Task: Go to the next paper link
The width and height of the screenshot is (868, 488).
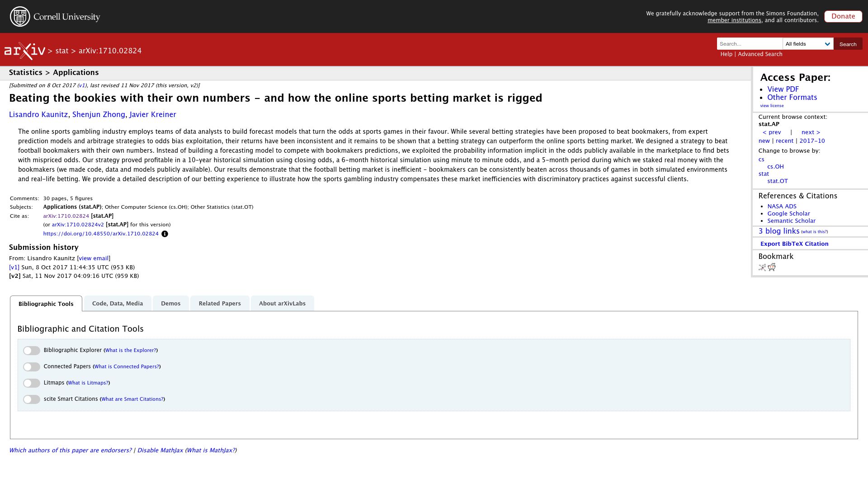Action: pyautogui.click(x=811, y=132)
